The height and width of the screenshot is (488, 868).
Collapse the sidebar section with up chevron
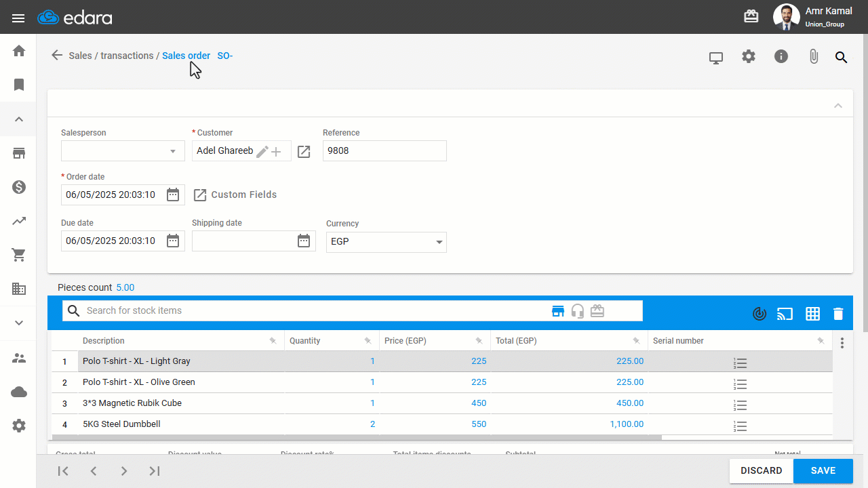(x=19, y=119)
